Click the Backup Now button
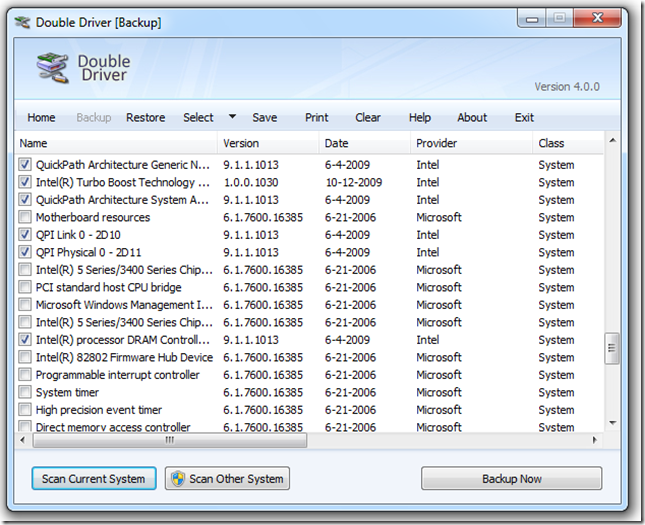This screenshot has width=645, height=525. pos(511,479)
